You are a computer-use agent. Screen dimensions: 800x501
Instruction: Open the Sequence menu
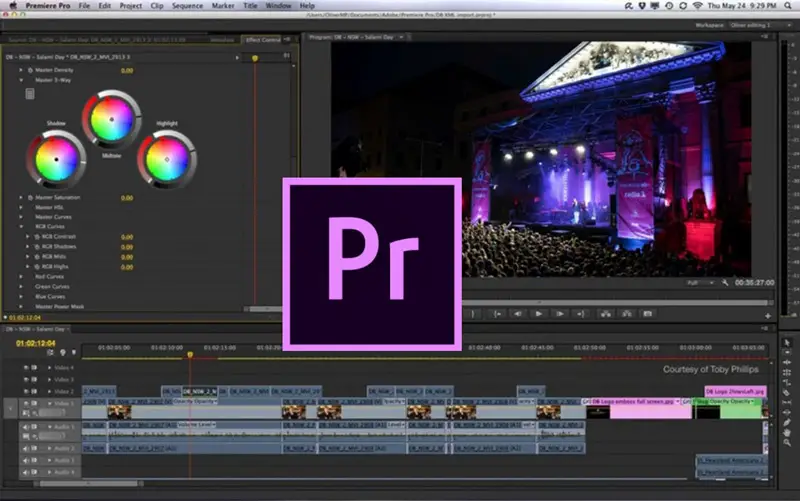click(x=187, y=6)
